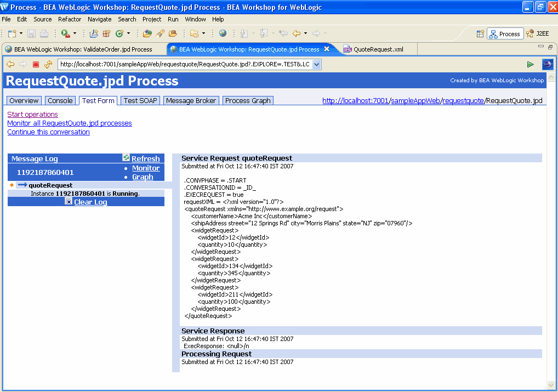Viewport: 558px width, 392px height.
Task: Click the Previous Annotation toolbar icon
Action: coord(264,33)
